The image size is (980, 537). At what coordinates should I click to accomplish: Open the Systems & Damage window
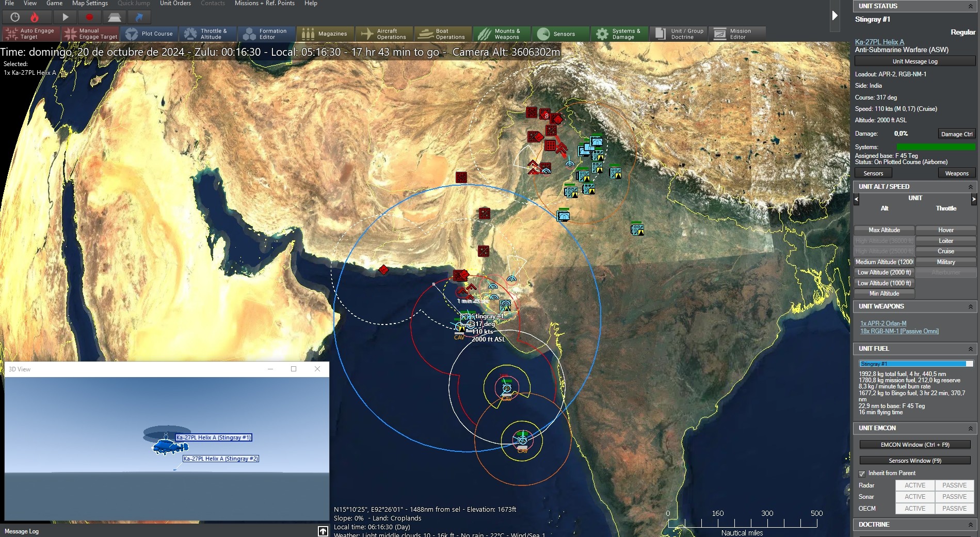coord(619,34)
